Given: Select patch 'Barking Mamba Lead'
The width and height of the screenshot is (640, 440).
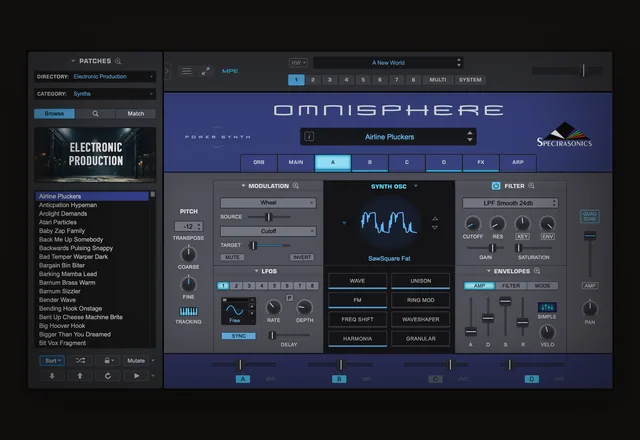Looking at the screenshot, I should pyautogui.click(x=92, y=274).
